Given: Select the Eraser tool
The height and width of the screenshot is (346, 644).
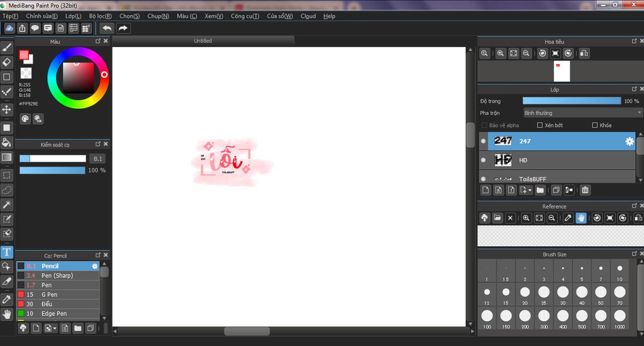Looking at the screenshot, I should pyautogui.click(x=6, y=62).
